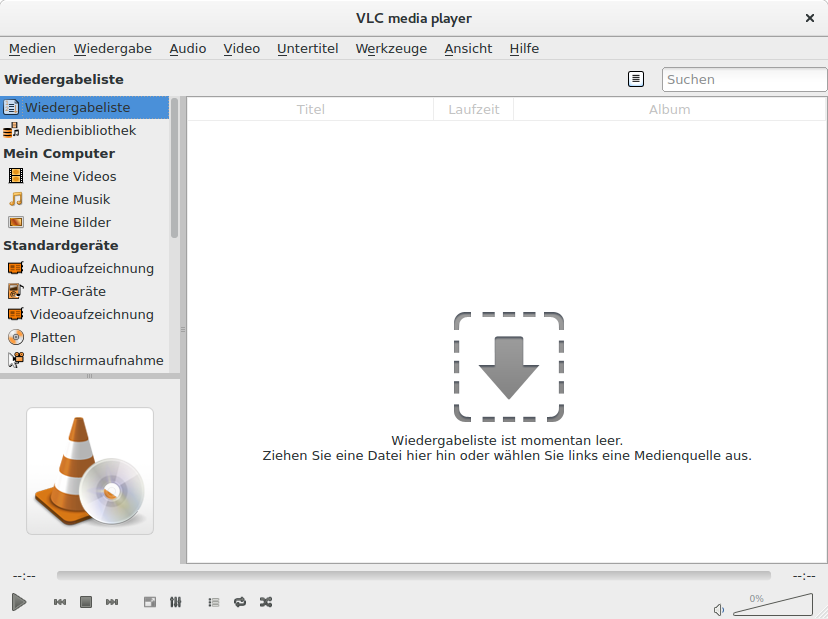Open Meine Musik source
This screenshot has height=619, width=828.
(84, 200)
